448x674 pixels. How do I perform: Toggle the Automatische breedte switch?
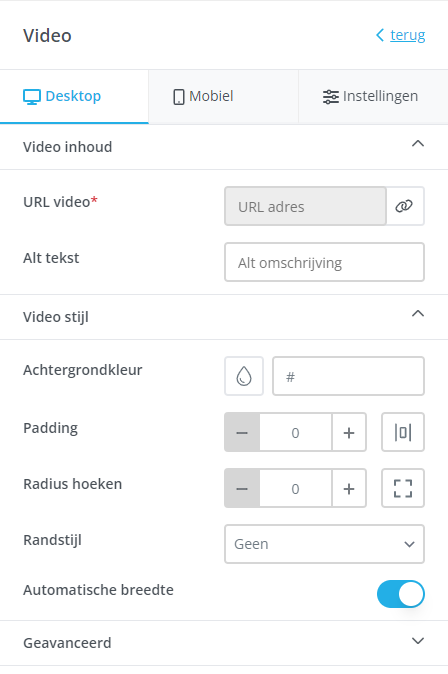[401, 594]
